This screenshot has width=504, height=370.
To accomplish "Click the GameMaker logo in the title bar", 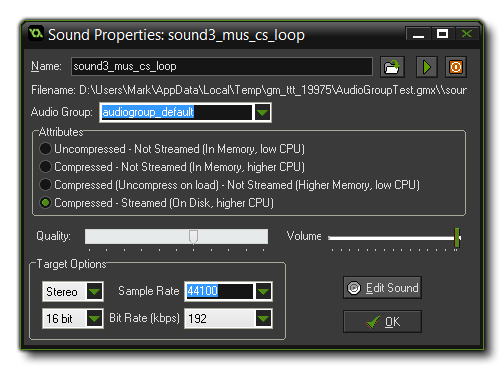I will (x=35, y=34).
